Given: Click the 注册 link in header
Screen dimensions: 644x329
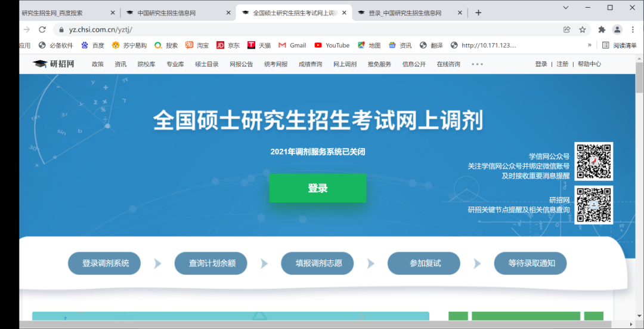Looking at the screenshot, I should click(562, 64).
